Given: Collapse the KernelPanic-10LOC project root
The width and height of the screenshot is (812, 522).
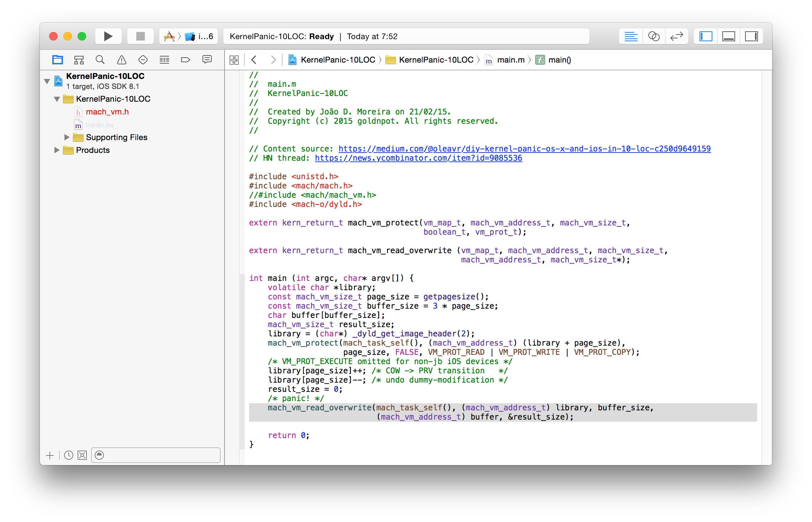Looking at the screenshot, I should pyautogui.click(x=47, y=81).
